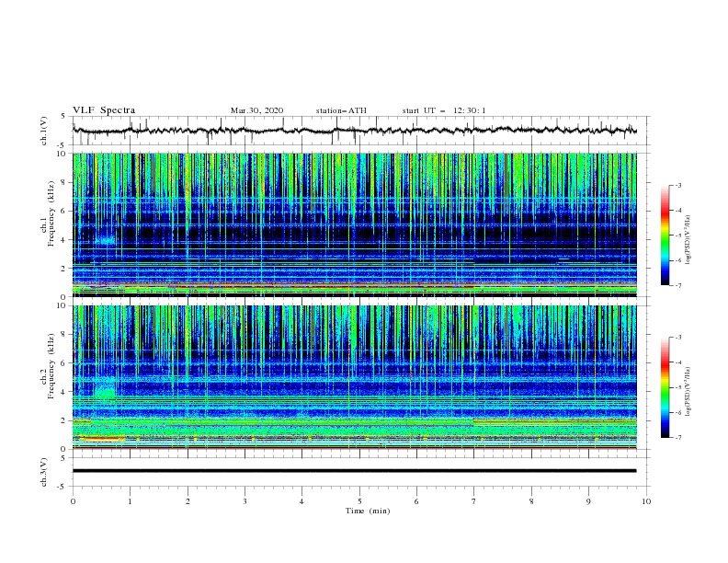
Task: Click the thick black ch.3 voltage trace
Action: [355, 471]
